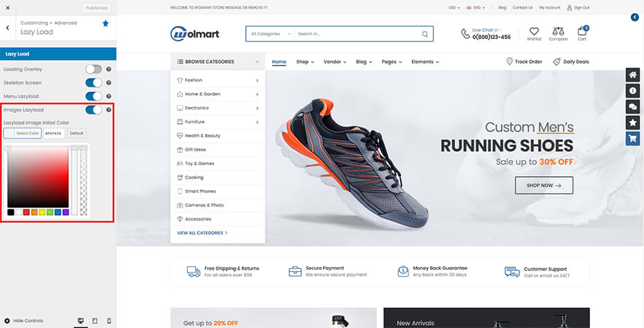Viewport: 644px width, 328px height.
Task: Expand the Browse Categories menu
Action: (217, 62)
